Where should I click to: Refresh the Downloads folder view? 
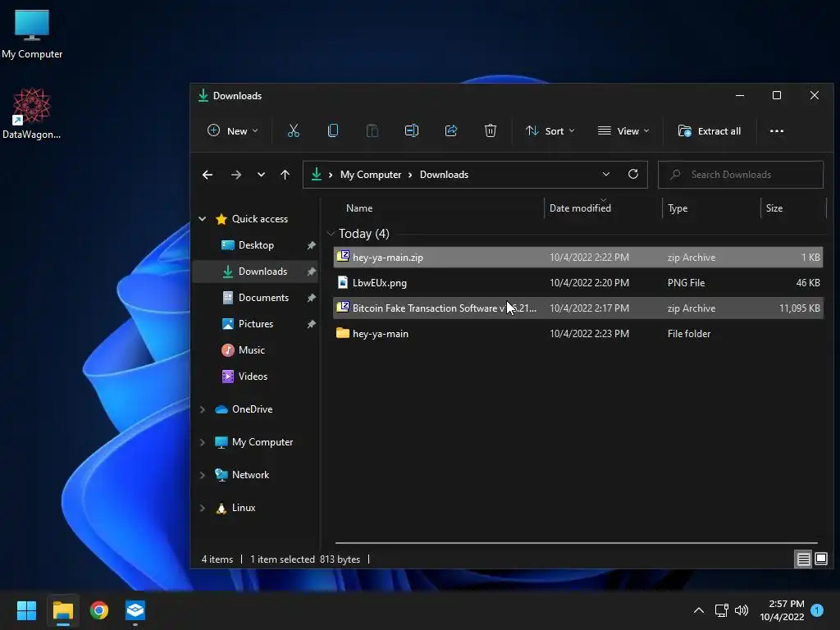[632, 174]
